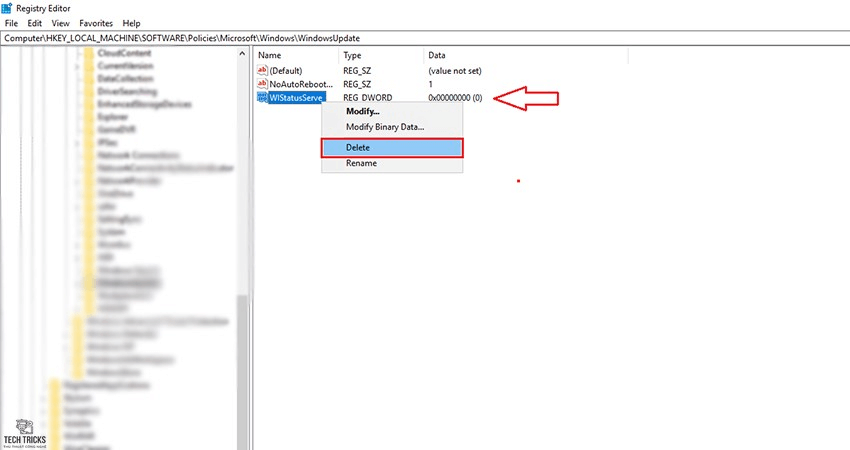Select the (Default) value entry
Image resolution: width=850 pixels, height=450 pixels.
(286, 71)
